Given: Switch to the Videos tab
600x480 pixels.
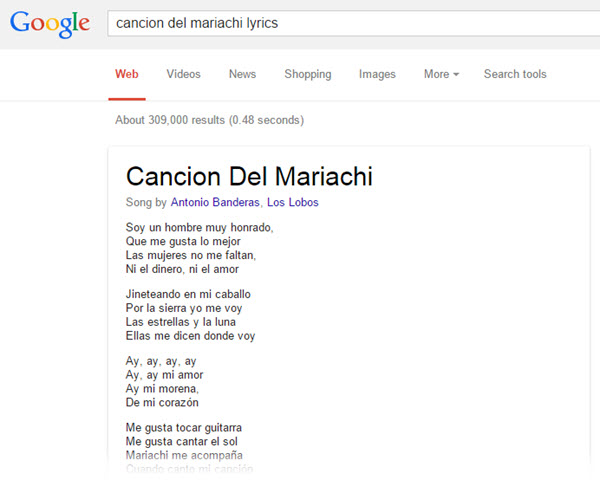Looking at the screenshot, I should [x=183, y=74].
